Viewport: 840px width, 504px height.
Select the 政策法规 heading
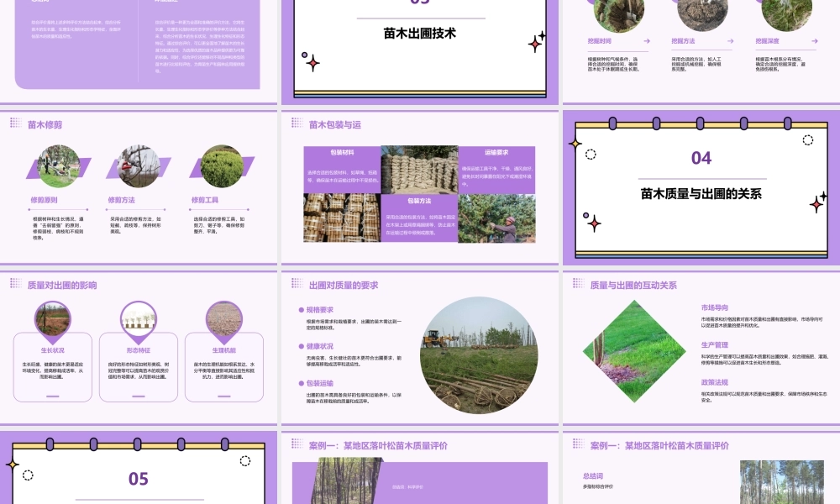click(715, 382)
